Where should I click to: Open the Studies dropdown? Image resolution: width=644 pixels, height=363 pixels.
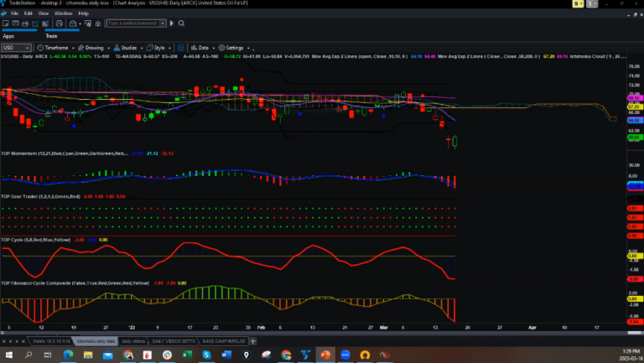pos(127,48)
